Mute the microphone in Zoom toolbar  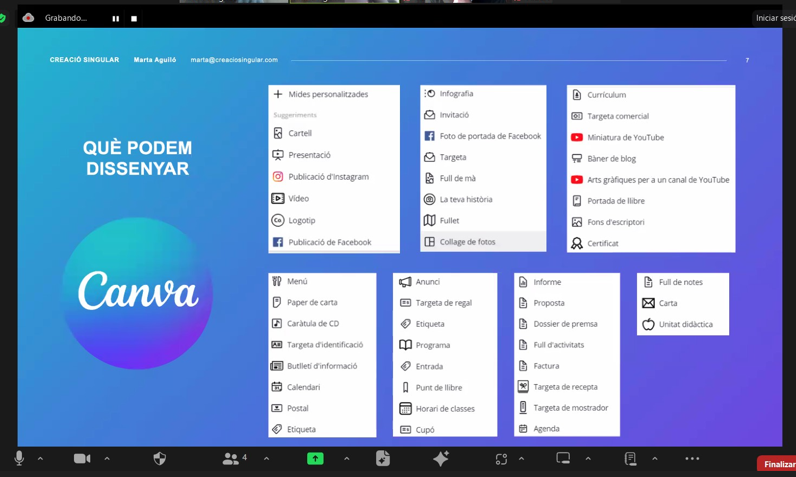19,458
